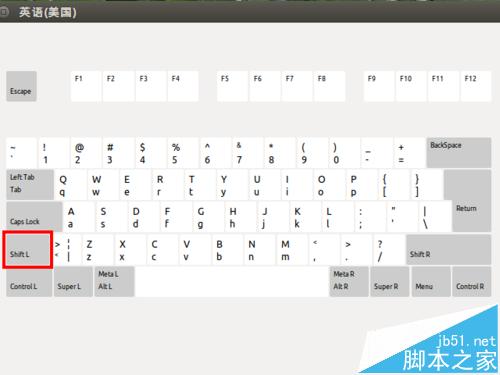500x375 pixels.
Task: Select the F5 function key
Action: (x=232, y=86)
